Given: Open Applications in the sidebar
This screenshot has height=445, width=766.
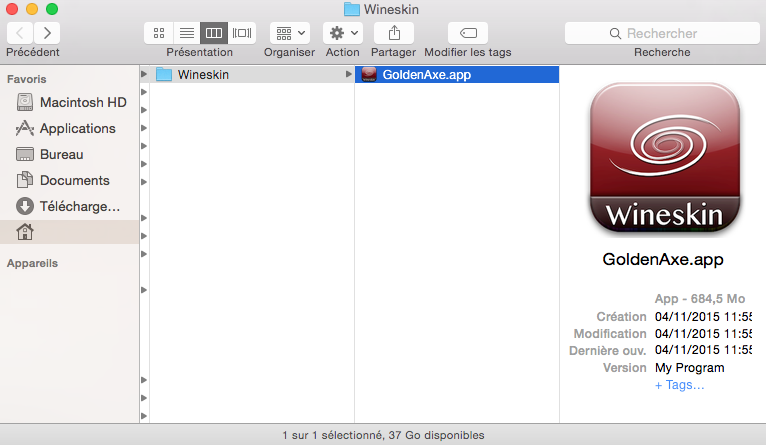Looking at the screenshot, I should tap(71, 128).
